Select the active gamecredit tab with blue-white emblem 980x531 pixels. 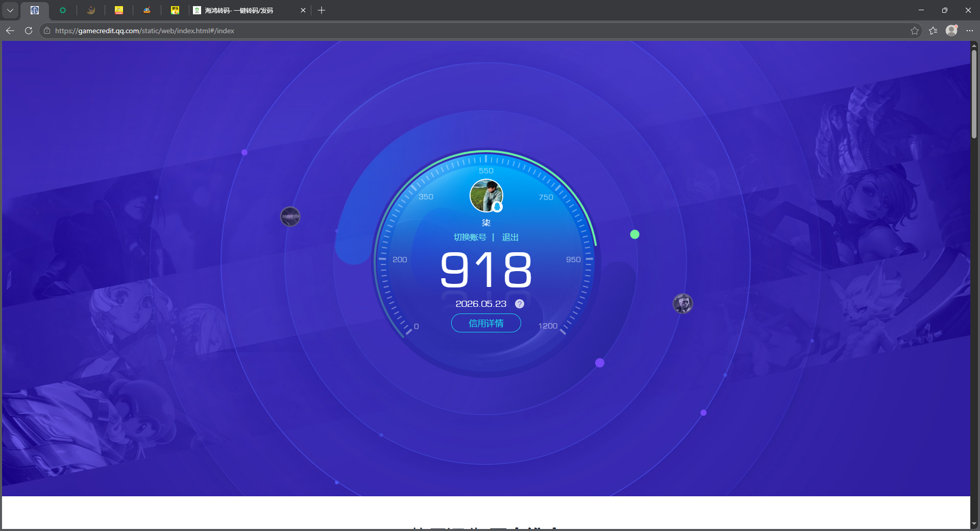(35, 10)
